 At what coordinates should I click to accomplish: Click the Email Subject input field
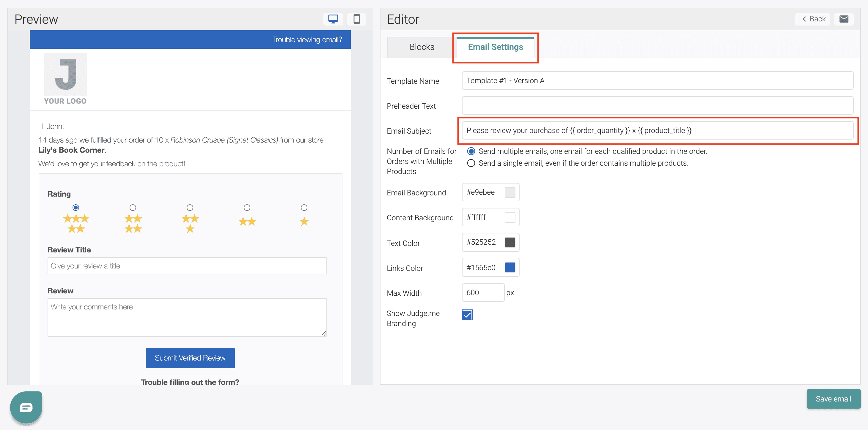click(x=657, y=131)
